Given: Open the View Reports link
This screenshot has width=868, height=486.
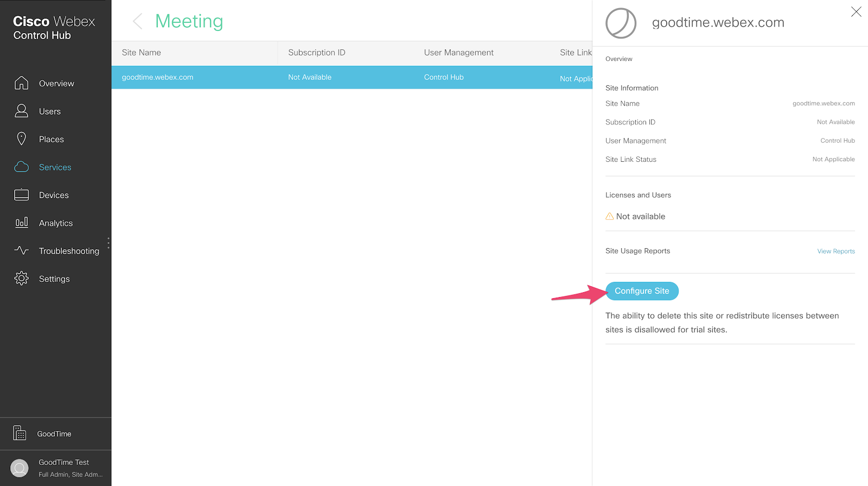Looking at the screenshot, I should [836, 251].
